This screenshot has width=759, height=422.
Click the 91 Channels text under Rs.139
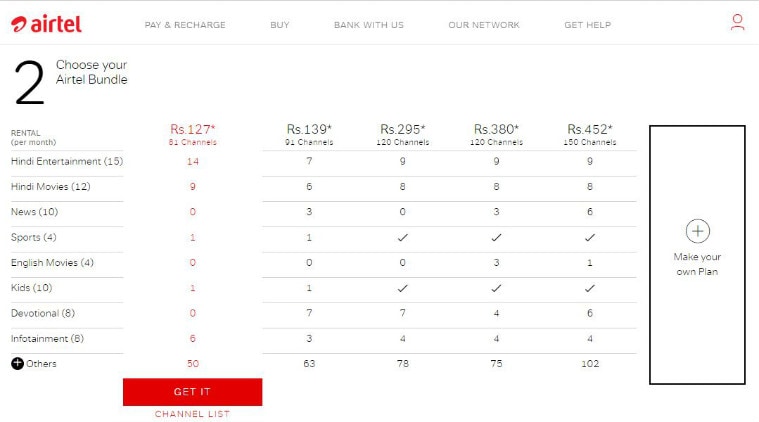pos(309,142)
